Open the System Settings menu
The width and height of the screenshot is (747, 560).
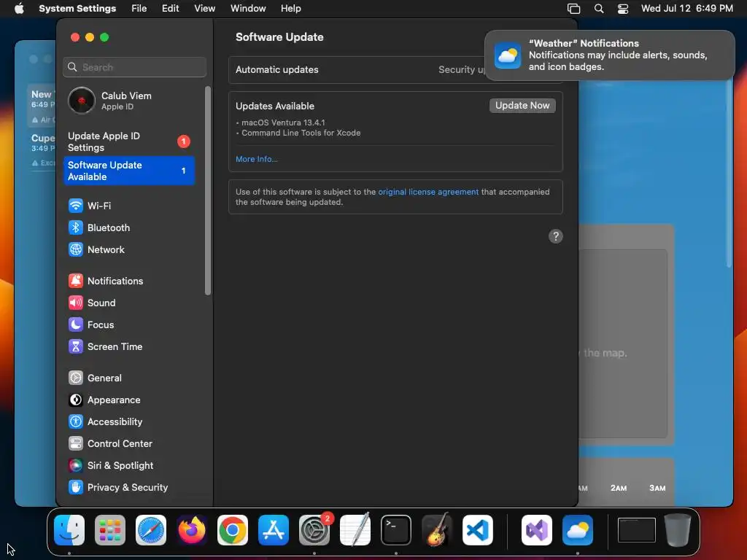pyautogui.click(x=77, y=9)
